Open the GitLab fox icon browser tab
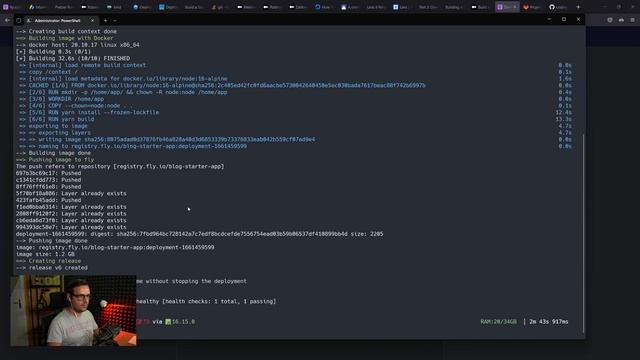The width and height of the screenshot is (640, 360). (532, 7)
